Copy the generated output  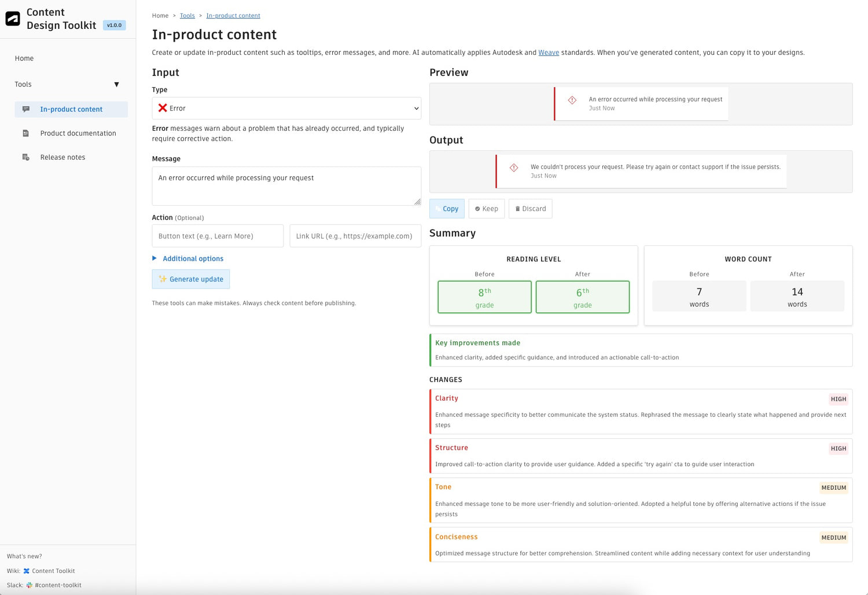point(447,209)
